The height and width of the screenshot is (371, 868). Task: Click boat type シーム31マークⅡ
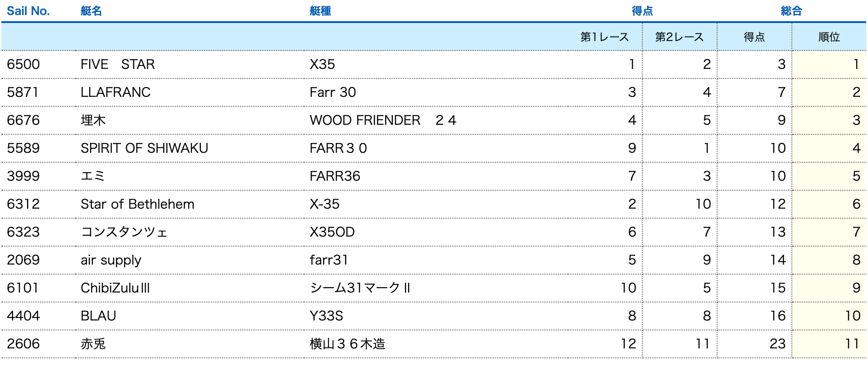click(x=360, y=288)
